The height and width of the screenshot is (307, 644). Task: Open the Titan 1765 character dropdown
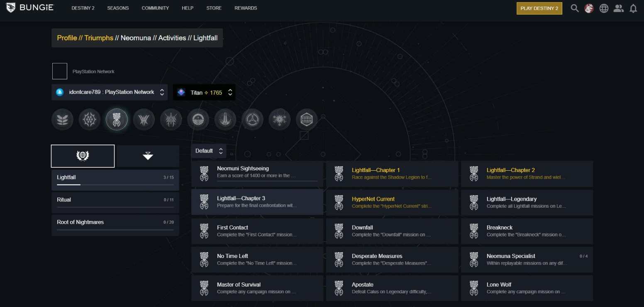click(204, 92)
